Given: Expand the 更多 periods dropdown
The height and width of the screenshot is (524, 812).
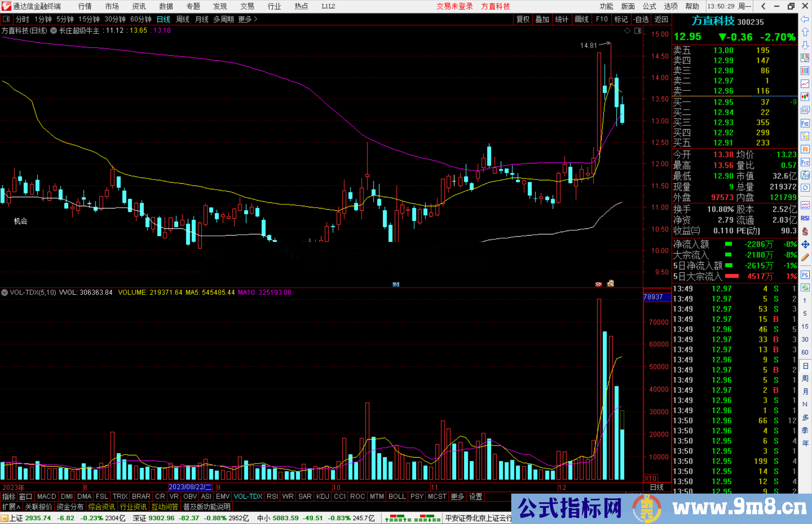Looking at the screenshot, I should [x=248, y=19].
